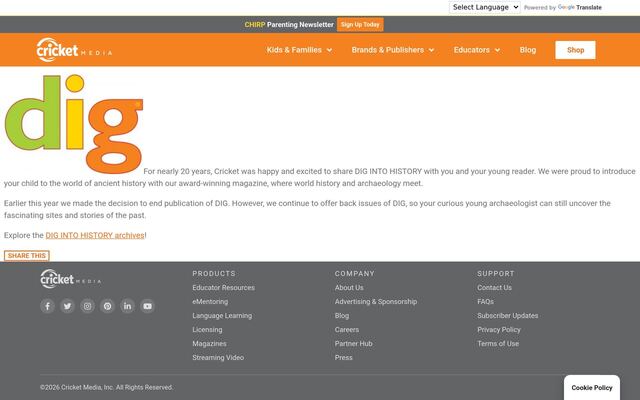Screen dimensions: 640x400
Task: Open Subscriber Updates footer link
Action: click(507, 316)
